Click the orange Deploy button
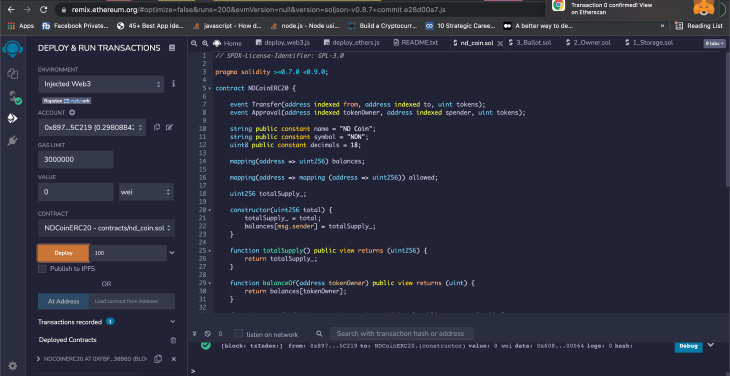Screen dimensions: 730x376 [63, 253]
